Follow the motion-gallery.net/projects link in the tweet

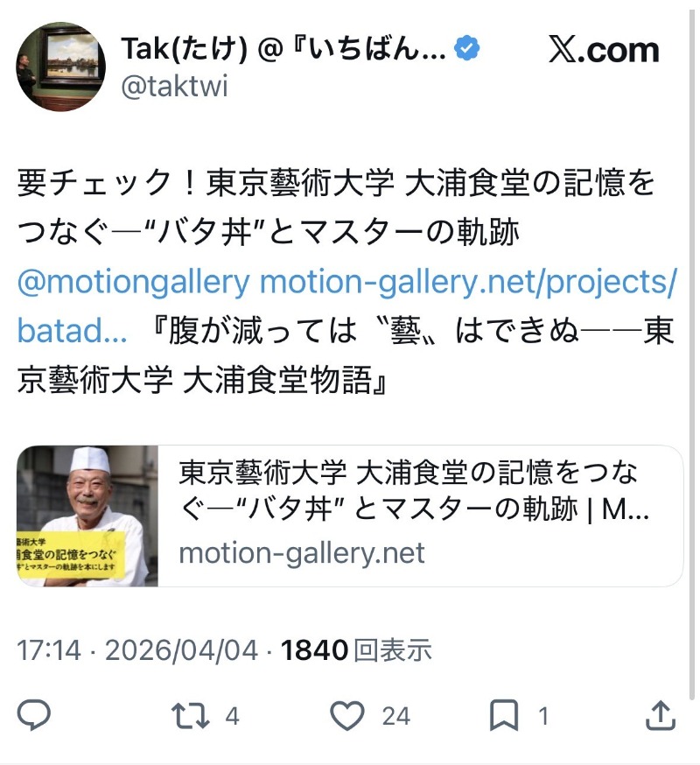pyautogui.click(x=468, y=283)
